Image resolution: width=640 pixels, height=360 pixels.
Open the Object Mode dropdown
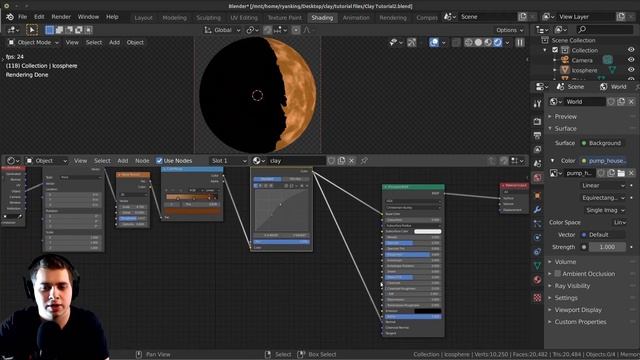click(x=33, y=42)
